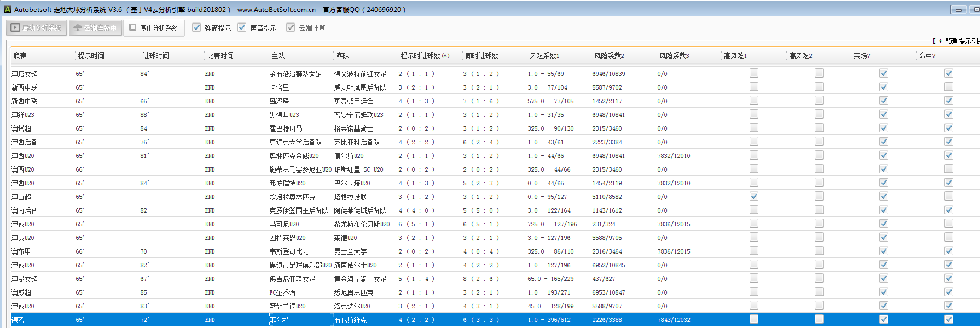Select the 风险系数1 column header

point(544,56)
